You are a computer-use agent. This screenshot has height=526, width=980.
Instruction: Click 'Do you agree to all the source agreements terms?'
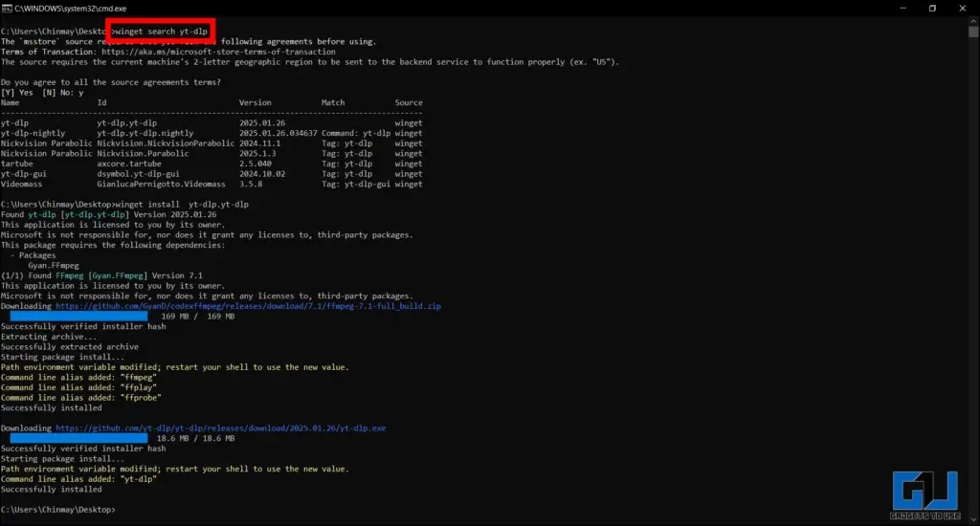coord(111,82)
